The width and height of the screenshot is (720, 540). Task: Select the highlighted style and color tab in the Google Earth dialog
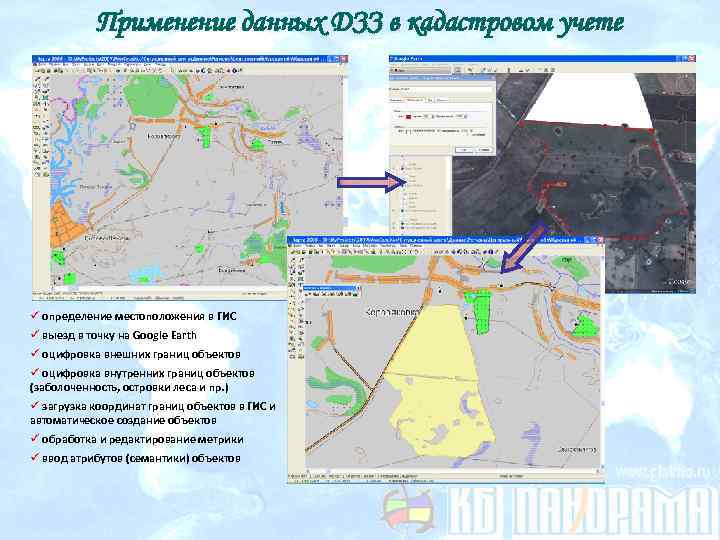414,100
